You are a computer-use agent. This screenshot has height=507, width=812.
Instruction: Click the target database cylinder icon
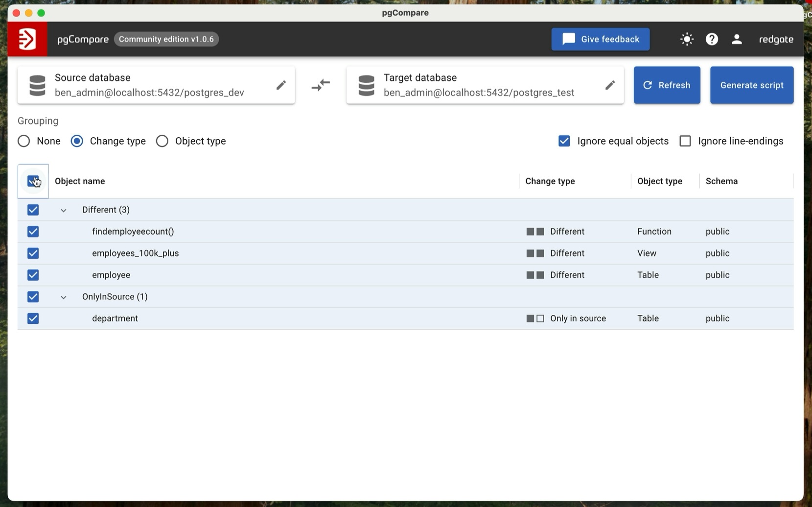[x=366, y=85]
